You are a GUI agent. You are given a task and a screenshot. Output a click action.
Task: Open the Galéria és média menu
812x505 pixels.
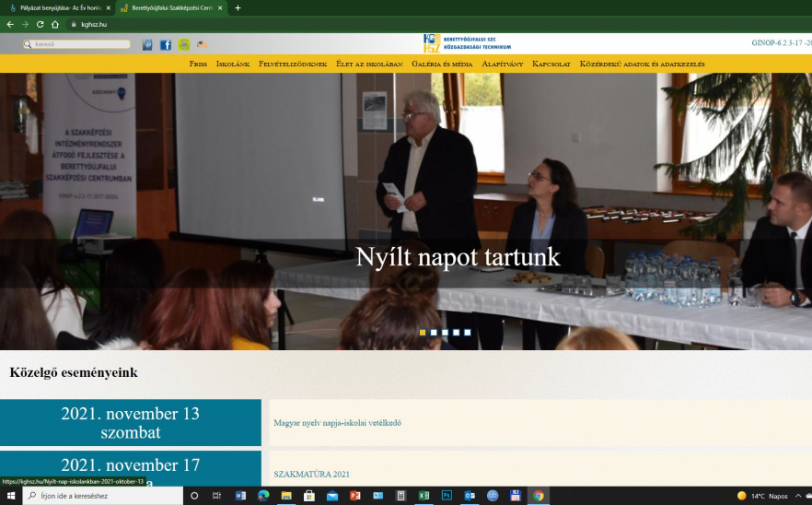442,64
